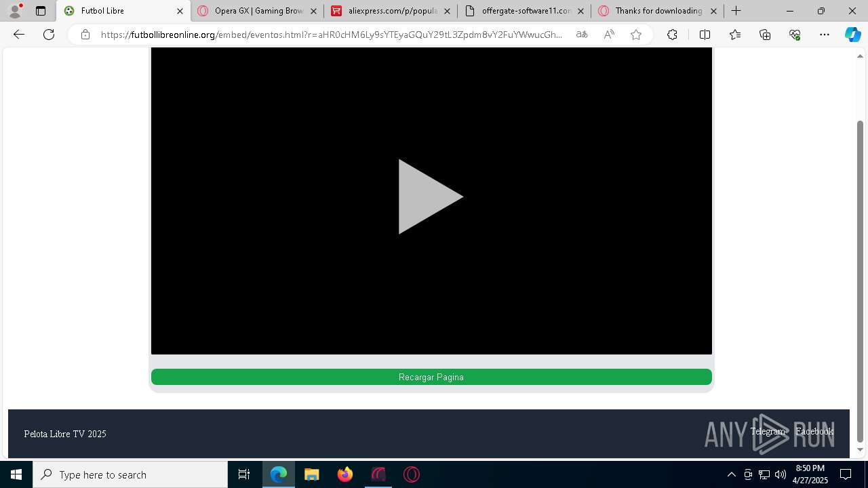Show hidden system tray icons
Viewport: 868px width, 488px height.
(x=731, y=474)
